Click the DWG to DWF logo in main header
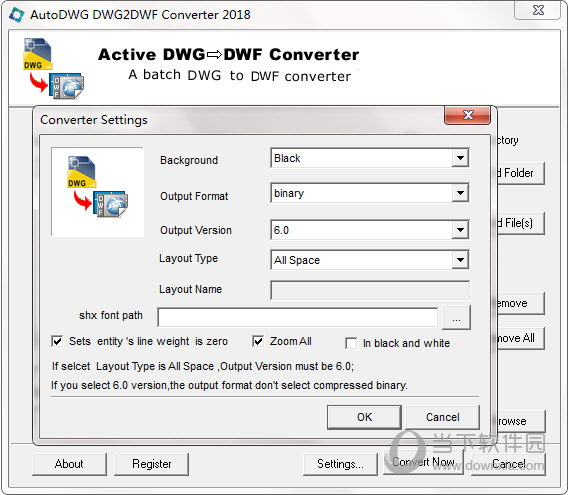The image size is (569, 495). coord(54,69)
